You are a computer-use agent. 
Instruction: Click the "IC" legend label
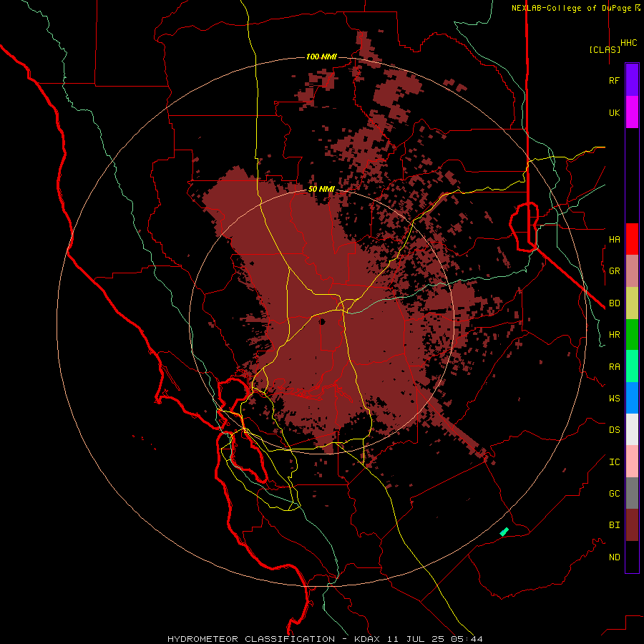pos(614,462)
